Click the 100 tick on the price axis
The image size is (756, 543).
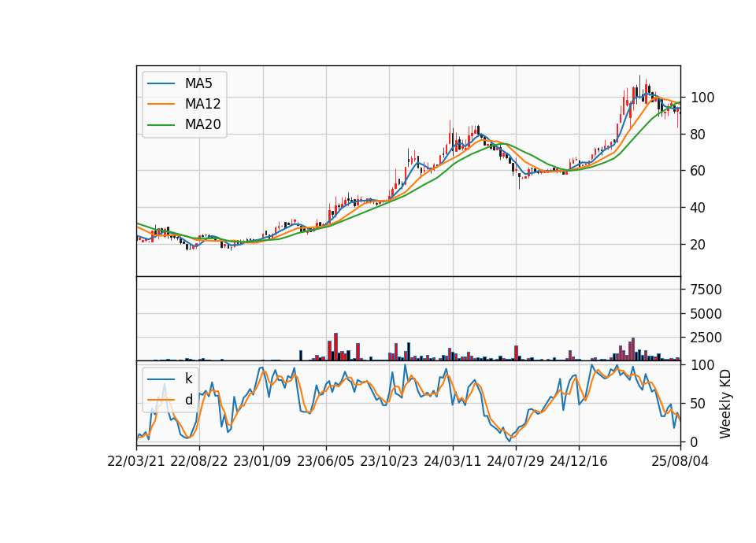click(702, 98)
